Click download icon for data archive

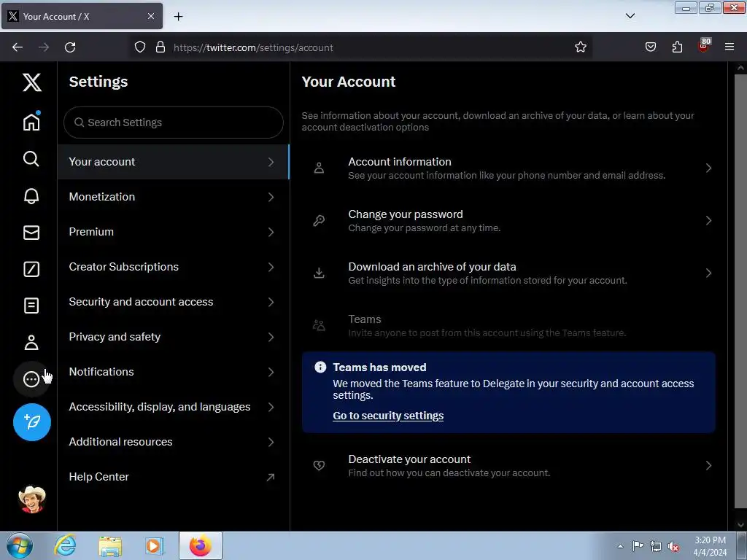(x=319, y=273)
